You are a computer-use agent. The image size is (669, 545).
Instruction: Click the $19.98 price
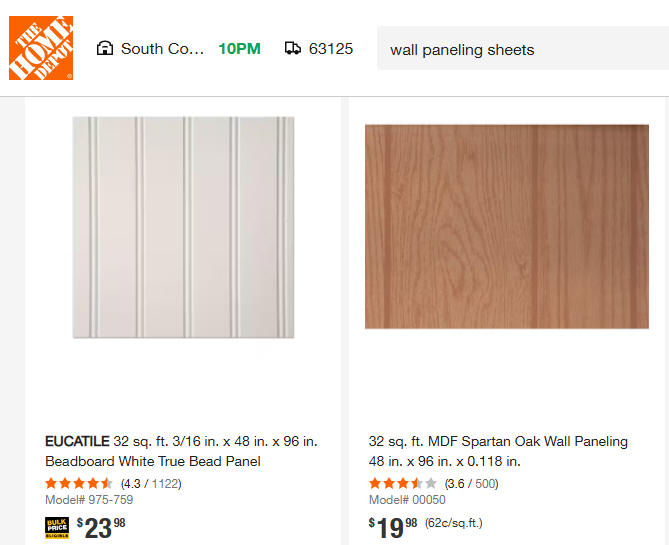tap(393, 527)
